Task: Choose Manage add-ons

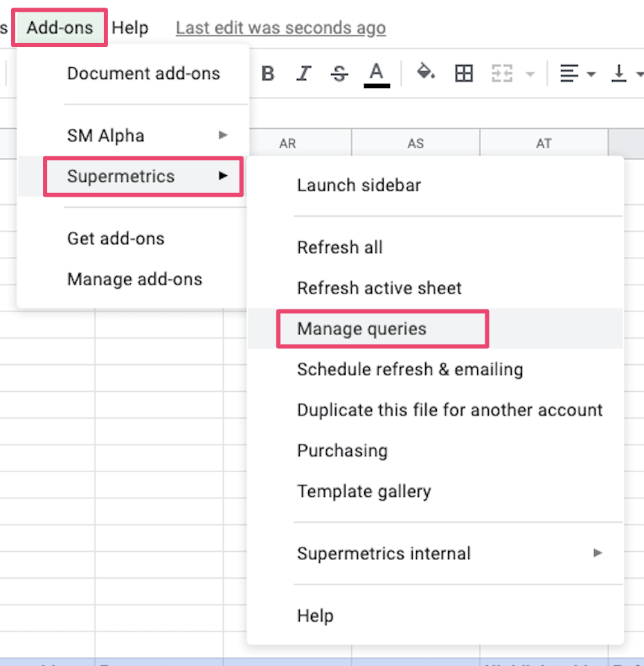Action: click(132, 279)
